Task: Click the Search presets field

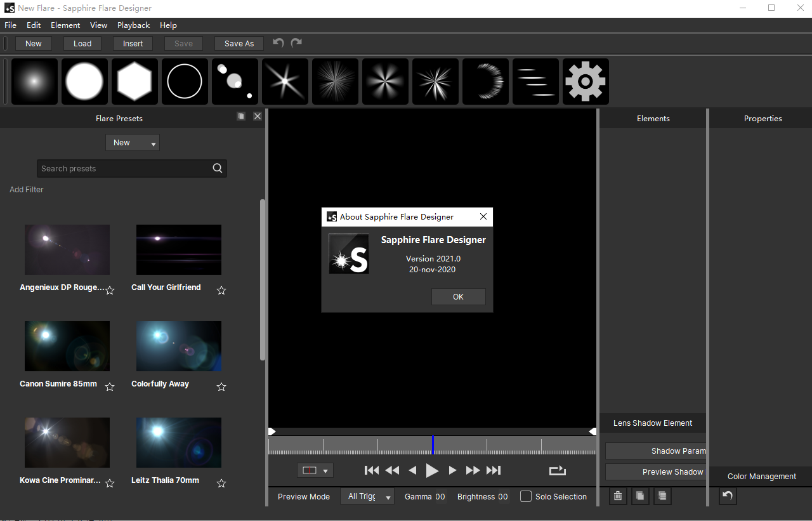Action: point(124,169)
